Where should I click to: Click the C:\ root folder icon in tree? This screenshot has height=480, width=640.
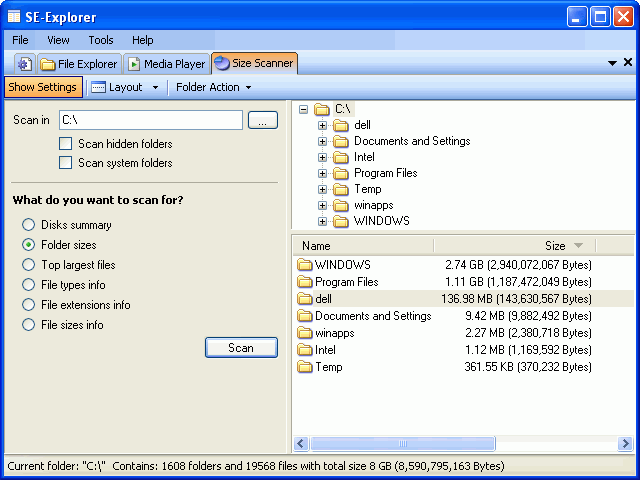pyautogui.click(x=322, y=109)
